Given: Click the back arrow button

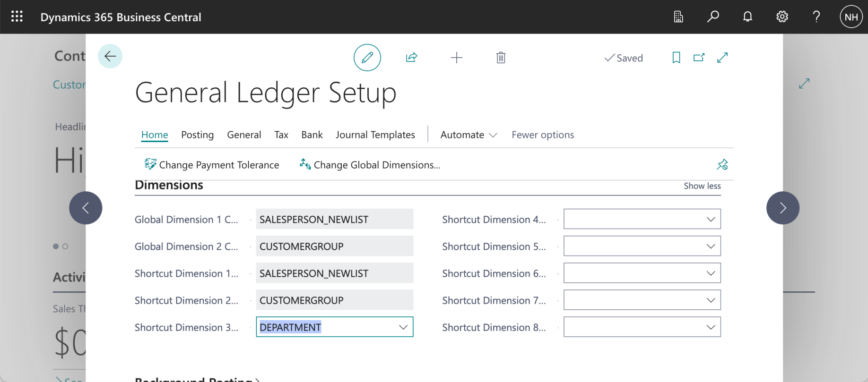Looking at the screenshot, I should pyautogui.click(x=110, y=56).
